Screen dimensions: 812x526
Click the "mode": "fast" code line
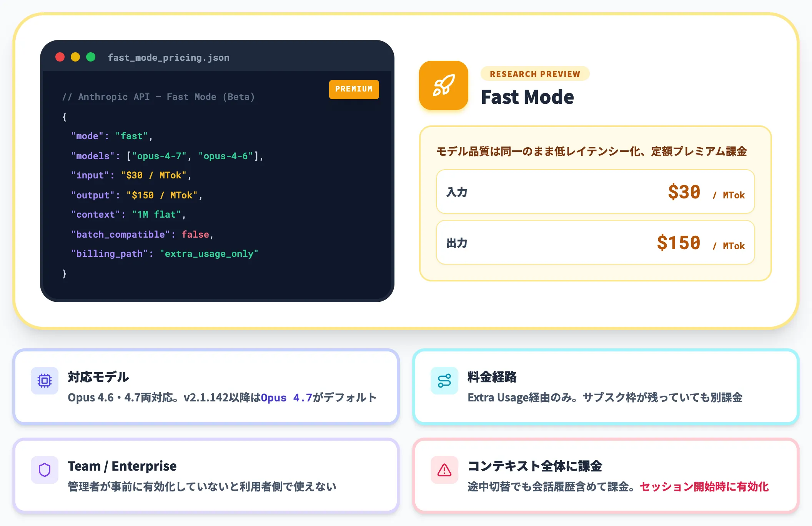112,136
